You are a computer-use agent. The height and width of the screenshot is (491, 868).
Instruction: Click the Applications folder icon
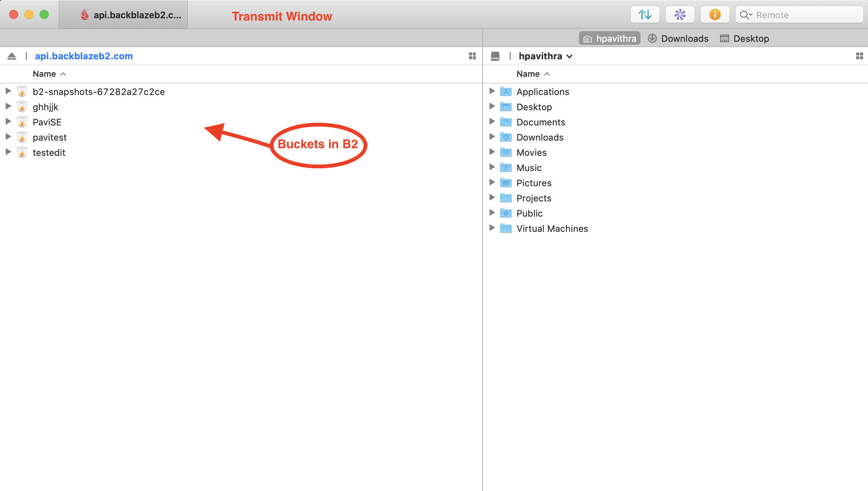point(506,91)
